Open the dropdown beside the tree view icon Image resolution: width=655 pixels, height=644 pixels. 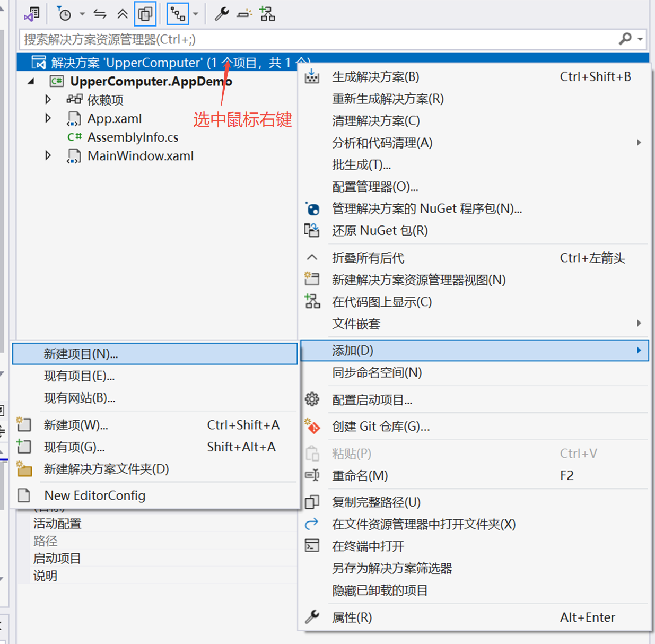(196, 14)
